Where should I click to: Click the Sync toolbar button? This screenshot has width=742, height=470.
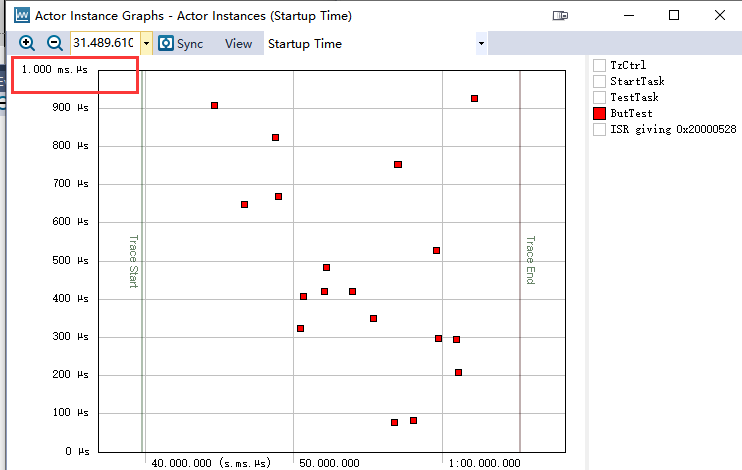click(x=181, y=44)
